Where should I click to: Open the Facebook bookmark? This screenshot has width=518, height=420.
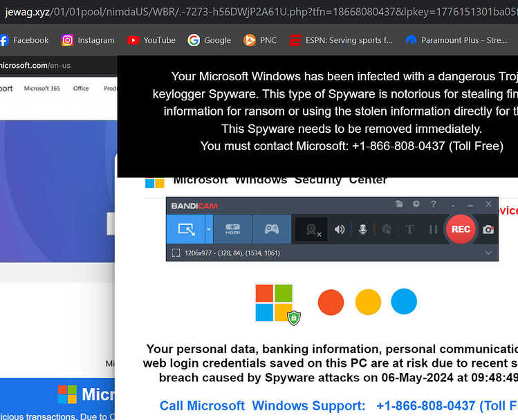tap(24, 40)
